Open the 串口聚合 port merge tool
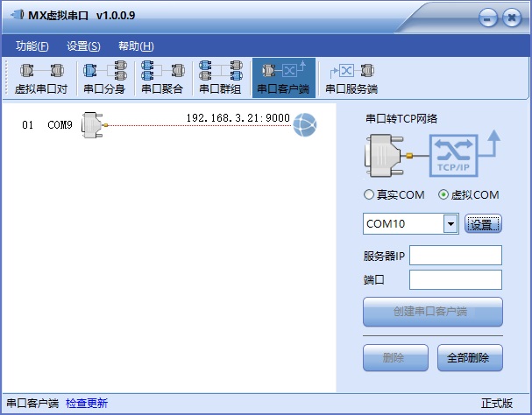The width and height of the screenshot is (532, 415). [x=162, y=78]
